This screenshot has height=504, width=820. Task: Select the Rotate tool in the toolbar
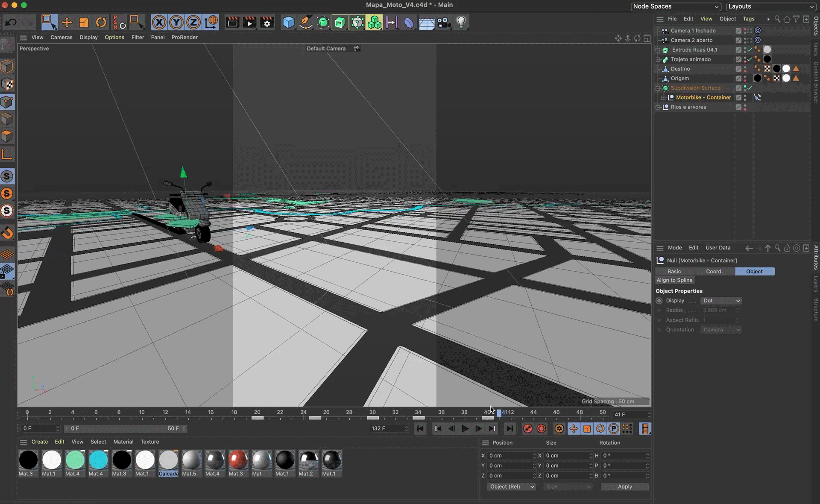point(101,22)
